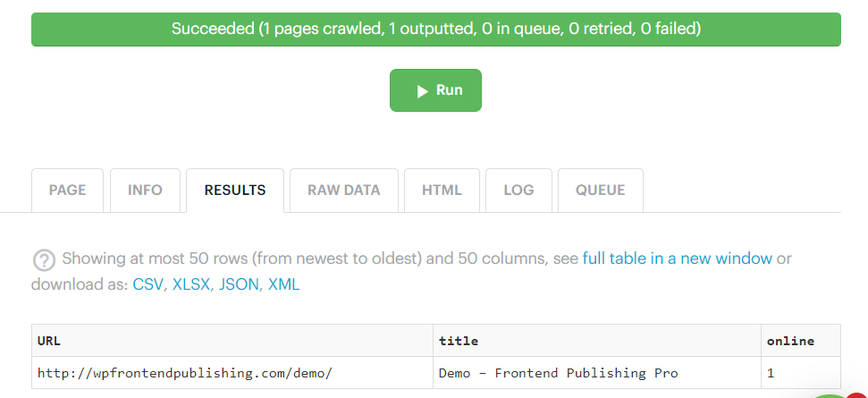Click the green Succeeded status banner

pos(435,30)
